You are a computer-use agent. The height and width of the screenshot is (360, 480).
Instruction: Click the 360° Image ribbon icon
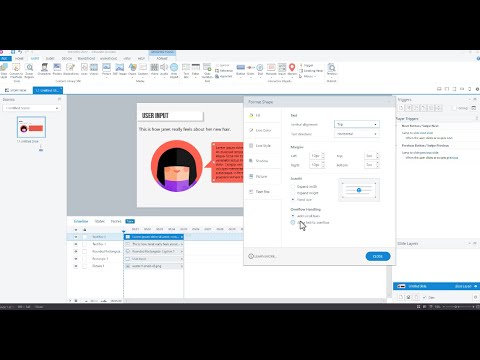coord(119,69)
